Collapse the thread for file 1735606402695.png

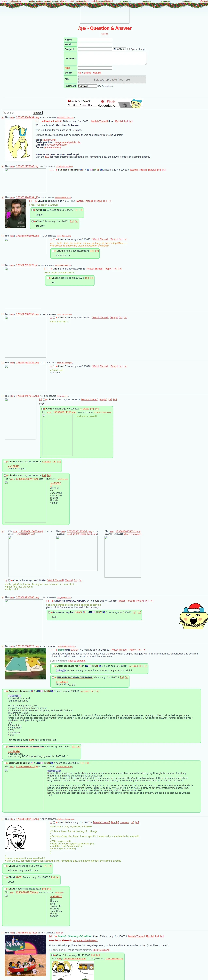click(3, 236)
